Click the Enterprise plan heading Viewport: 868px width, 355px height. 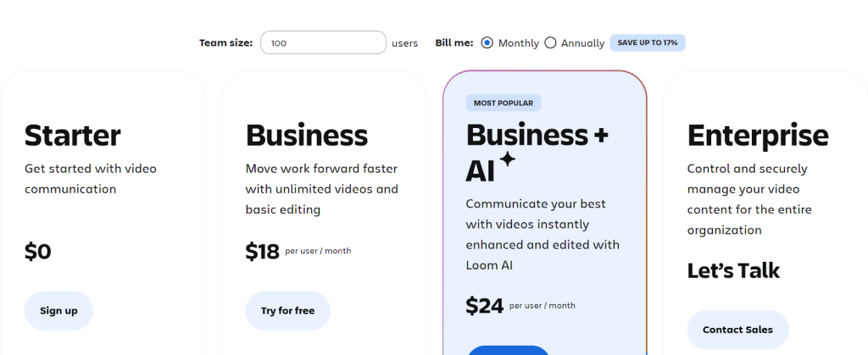[x=758, y=136]
